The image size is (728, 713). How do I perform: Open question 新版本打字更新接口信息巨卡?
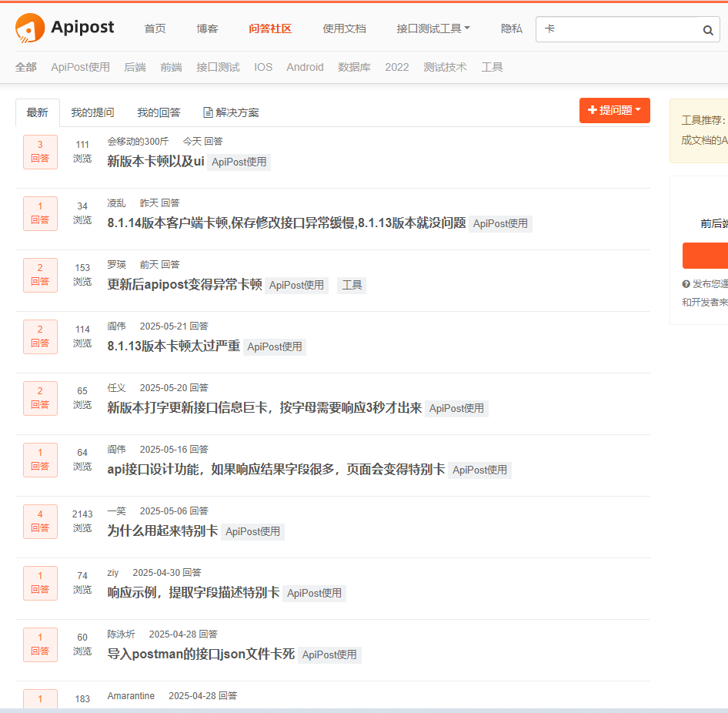264,408
